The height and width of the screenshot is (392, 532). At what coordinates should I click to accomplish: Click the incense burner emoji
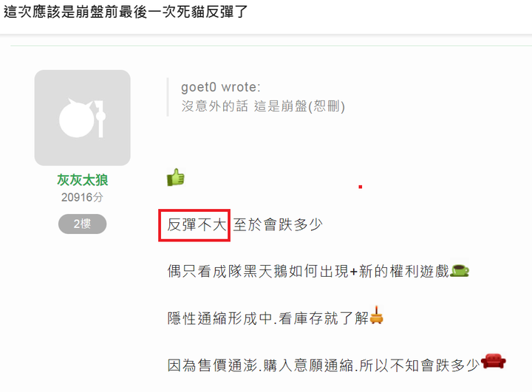(x=376, y=315)
